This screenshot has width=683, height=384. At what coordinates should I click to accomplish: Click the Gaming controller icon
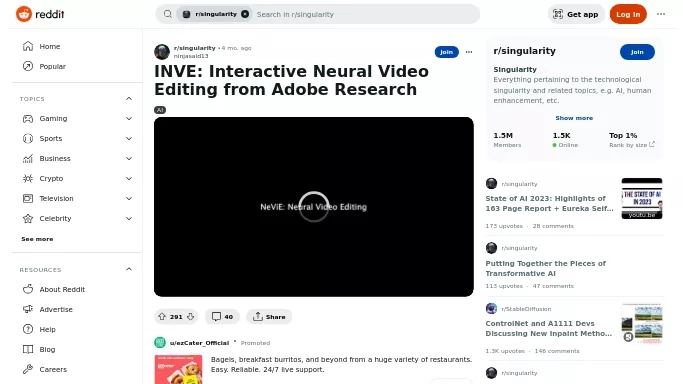click(x=28, y=118)
